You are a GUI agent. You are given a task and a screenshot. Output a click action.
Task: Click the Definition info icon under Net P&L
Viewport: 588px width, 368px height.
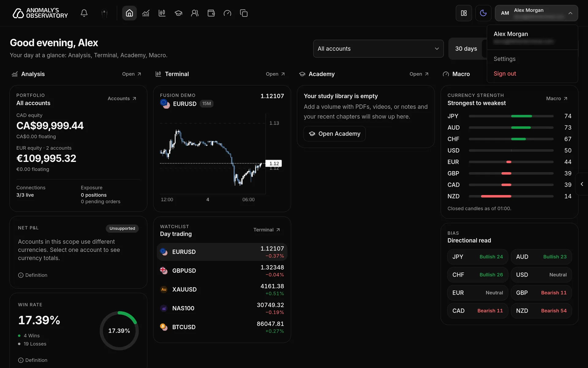coord(21,275)
